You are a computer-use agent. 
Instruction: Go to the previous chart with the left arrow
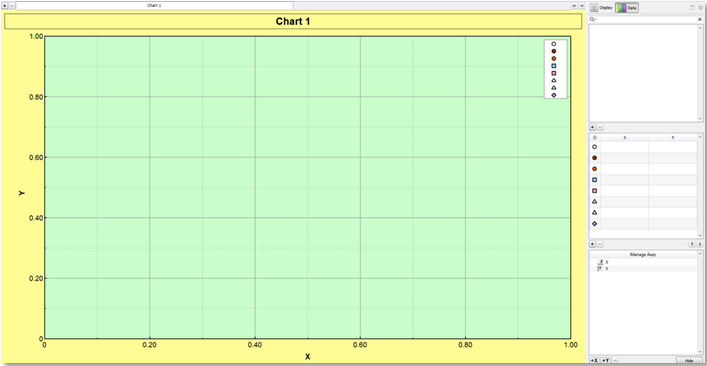[574, 5]
